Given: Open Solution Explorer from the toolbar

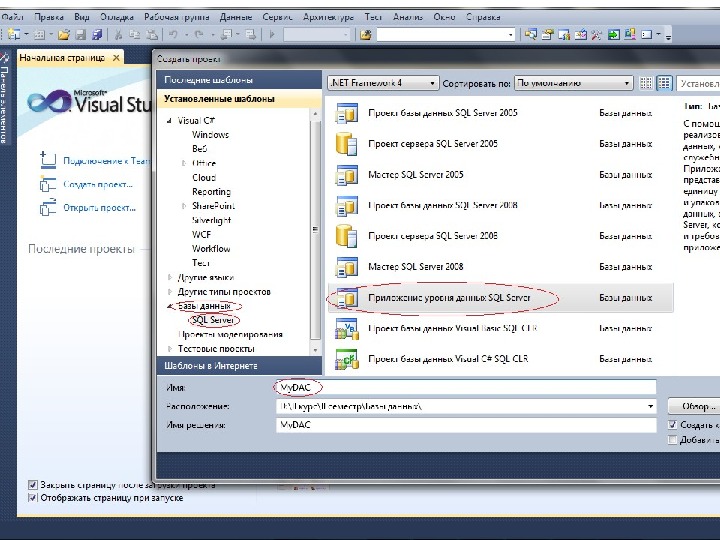Looking at the screenshot, I should click(x=531, y=34).
